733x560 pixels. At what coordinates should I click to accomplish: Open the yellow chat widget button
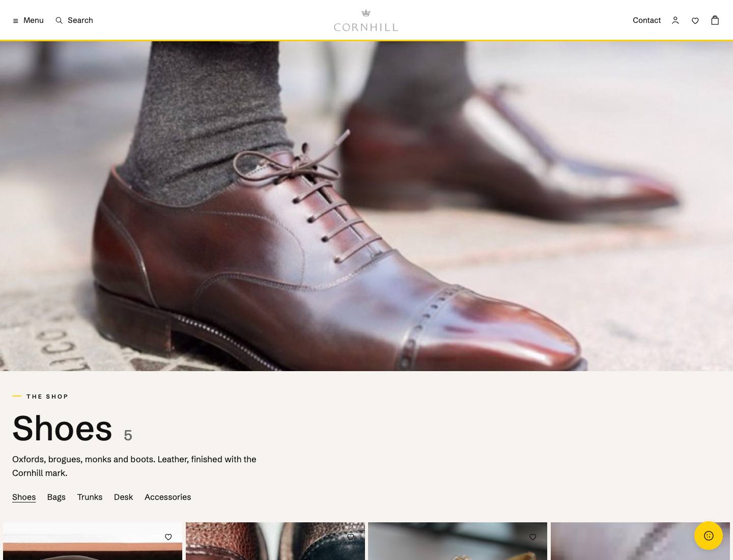coord(709,536)
